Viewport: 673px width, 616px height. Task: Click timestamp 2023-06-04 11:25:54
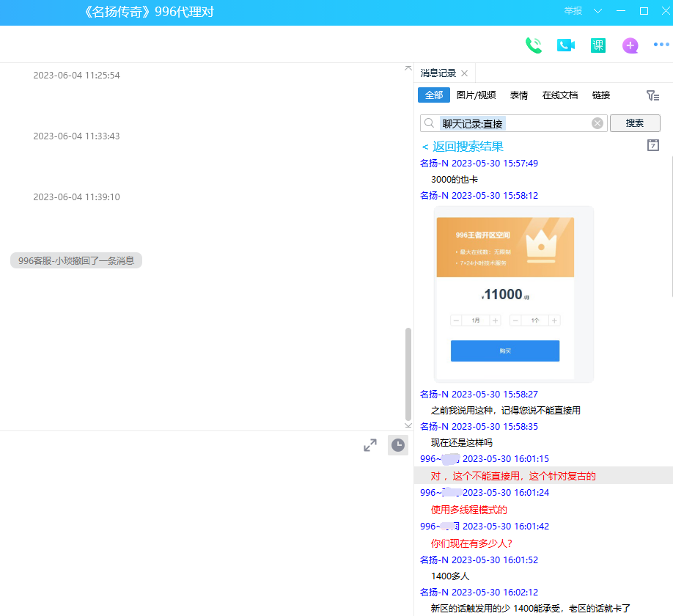[76, 75]
